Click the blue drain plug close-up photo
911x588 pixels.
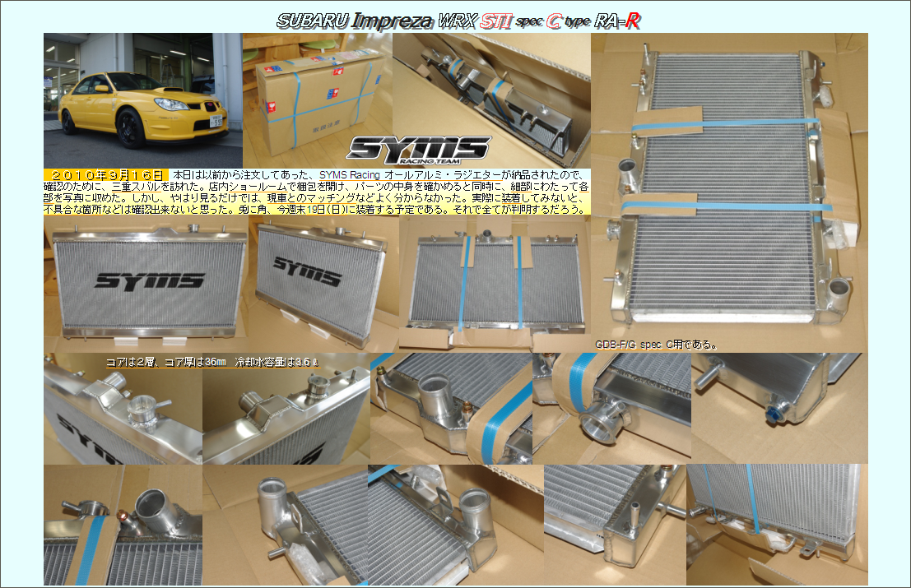[x=779, y=409]
